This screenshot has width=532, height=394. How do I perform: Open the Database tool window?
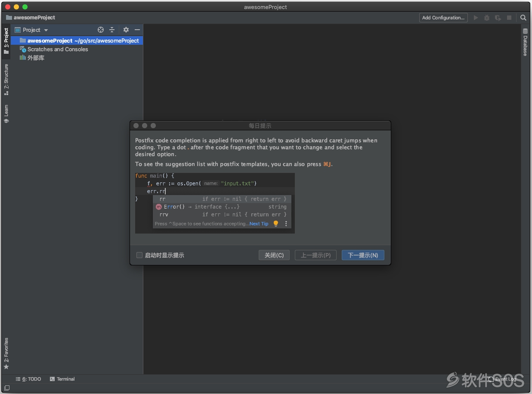point(525,42)
